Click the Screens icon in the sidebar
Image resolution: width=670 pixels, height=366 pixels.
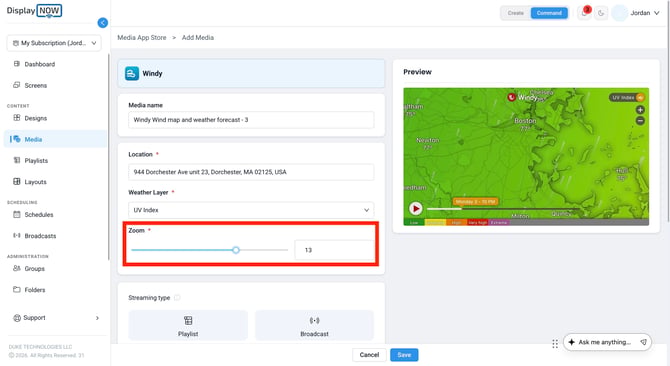[17, 85]
